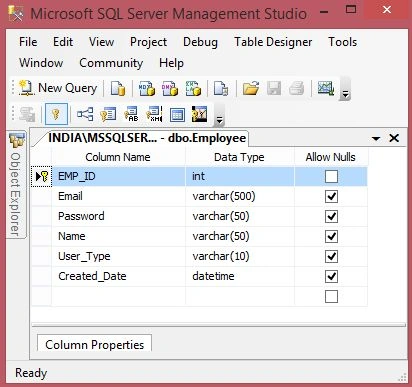
Task: Click the Name column name cell
Action: (119, 236)
